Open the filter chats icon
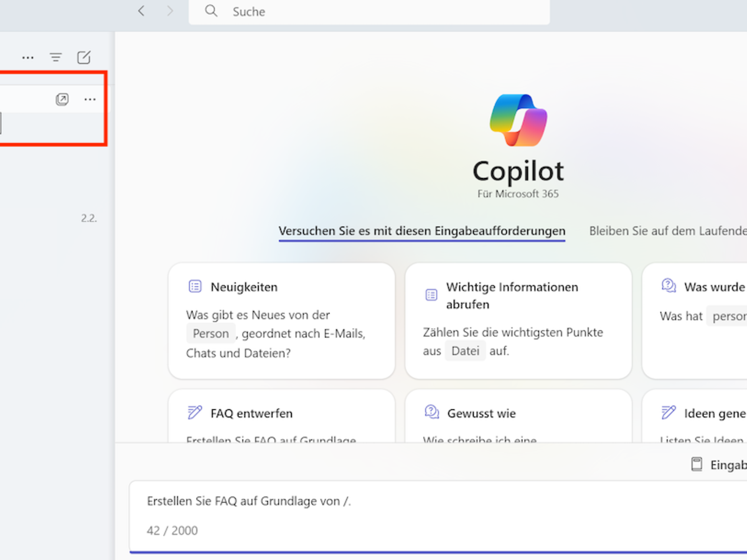 click(56, 58)
